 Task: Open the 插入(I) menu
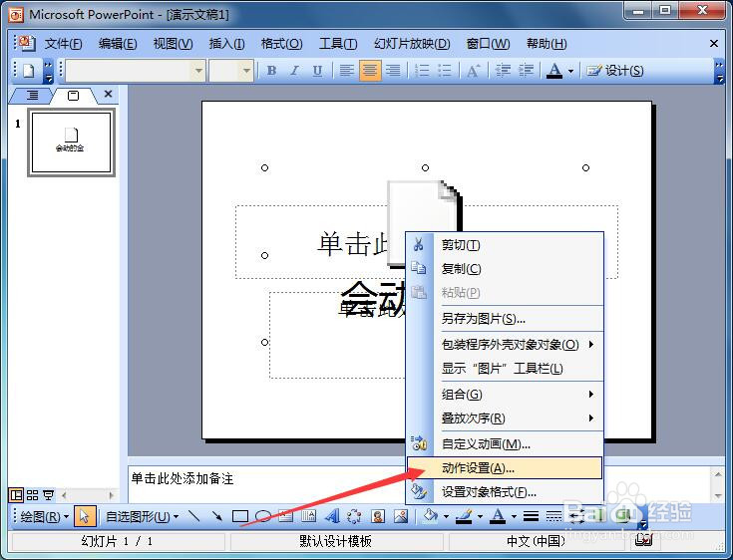226,44
